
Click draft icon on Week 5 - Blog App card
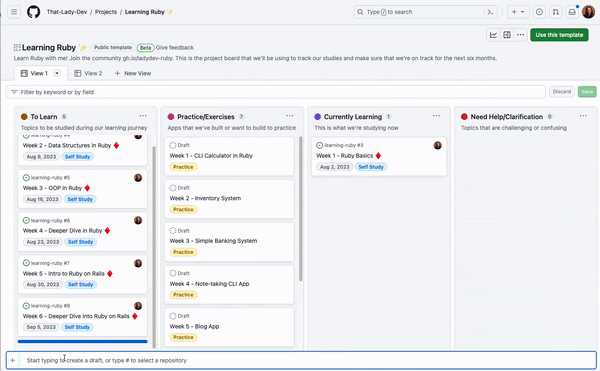pos(173,316)
